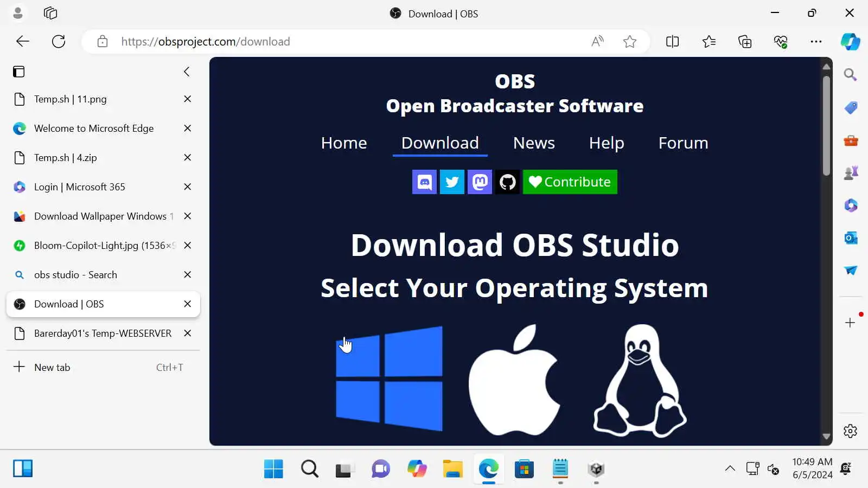The width and height of the screenshot is (868, 488).
Task: View site information lock icon
Action: [103, 41]
